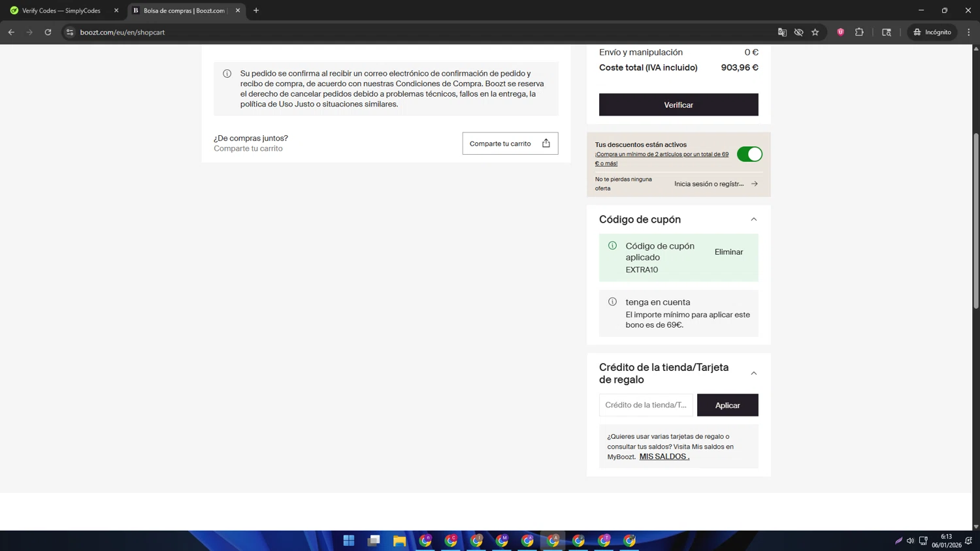The width and height of the screenshot is (980, 551).
Task: Click the arrow next to Inicia sesión o regístr...
Action: pos(755,184)
